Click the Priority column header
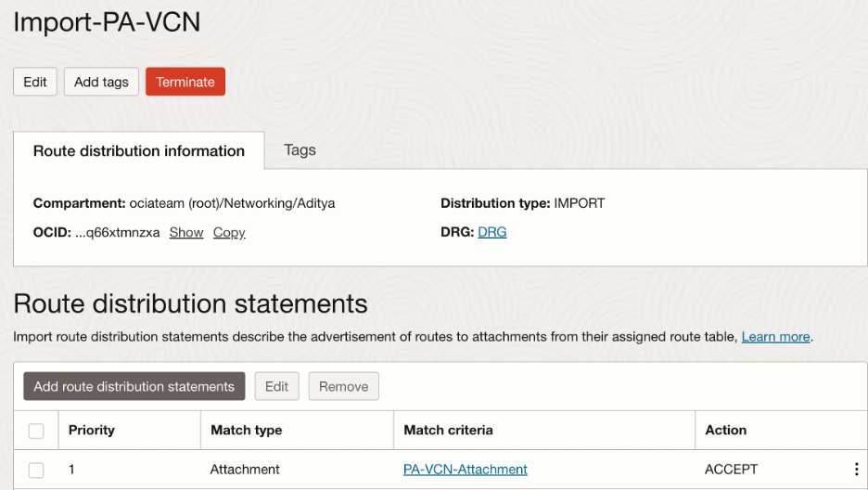868x490 pixels. (92, 430)
